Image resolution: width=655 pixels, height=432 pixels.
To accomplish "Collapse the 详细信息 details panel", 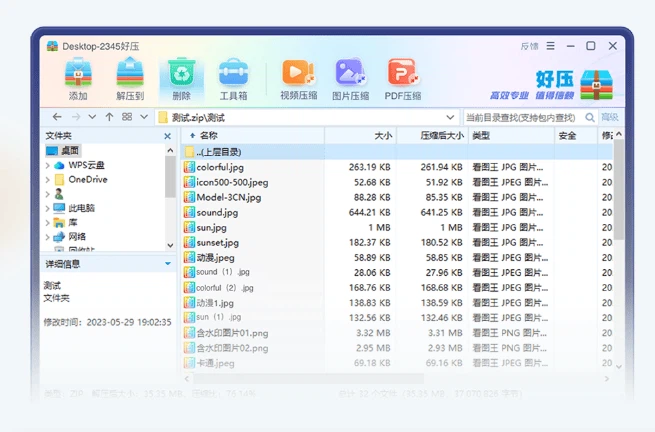I will [x=168, y=264].
